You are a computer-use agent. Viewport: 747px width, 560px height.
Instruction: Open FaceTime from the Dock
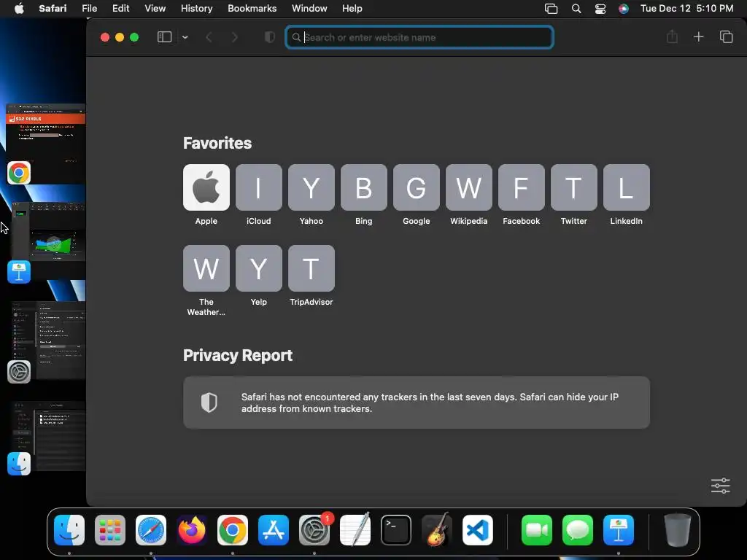click(x=537, y=530)
